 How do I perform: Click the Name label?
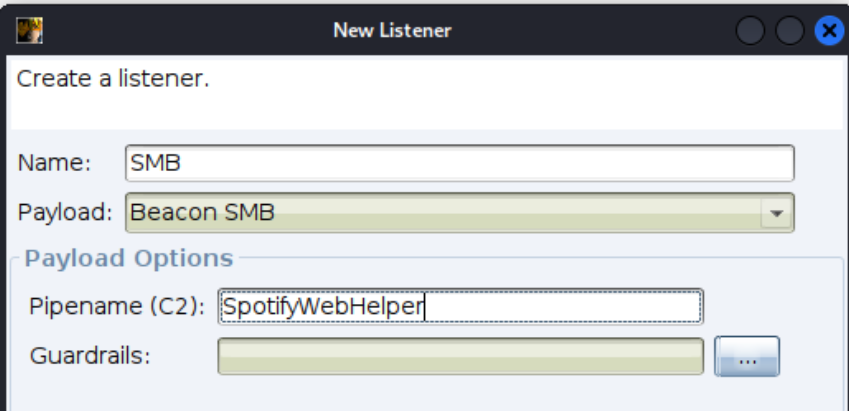click(54, 163)
